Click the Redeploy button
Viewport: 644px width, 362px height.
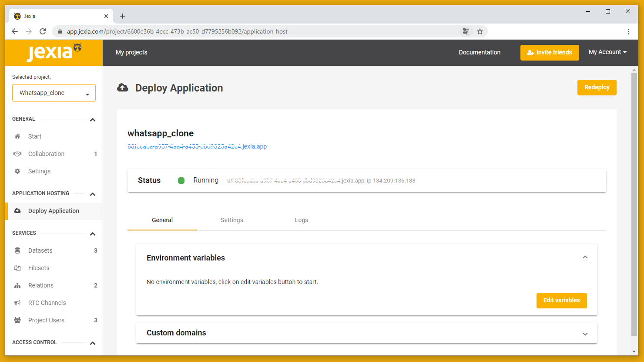pyautogui.click(x=597, y=88)
